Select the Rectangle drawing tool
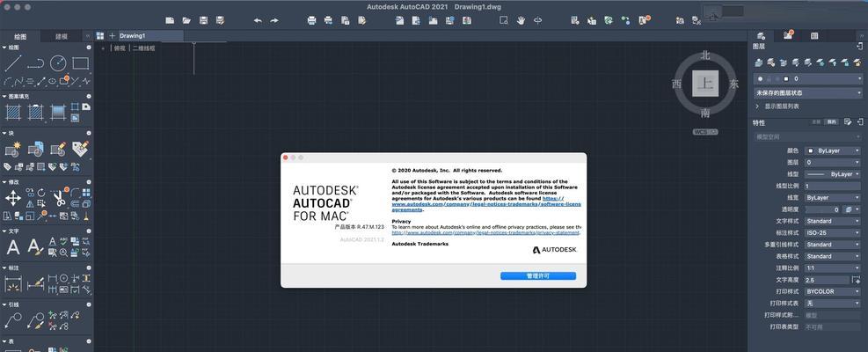 tap(80, 63)
